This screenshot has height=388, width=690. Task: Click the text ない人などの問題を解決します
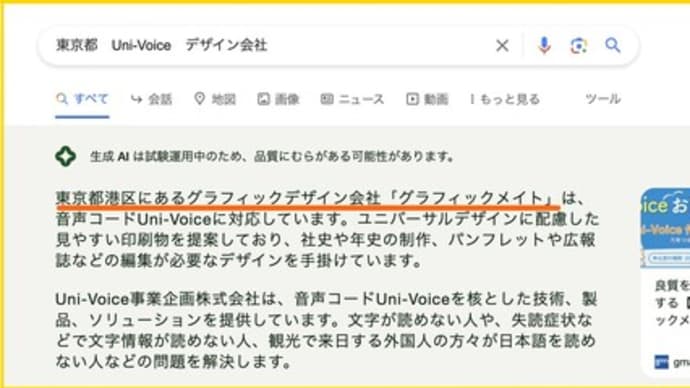[x=173, y=362]
